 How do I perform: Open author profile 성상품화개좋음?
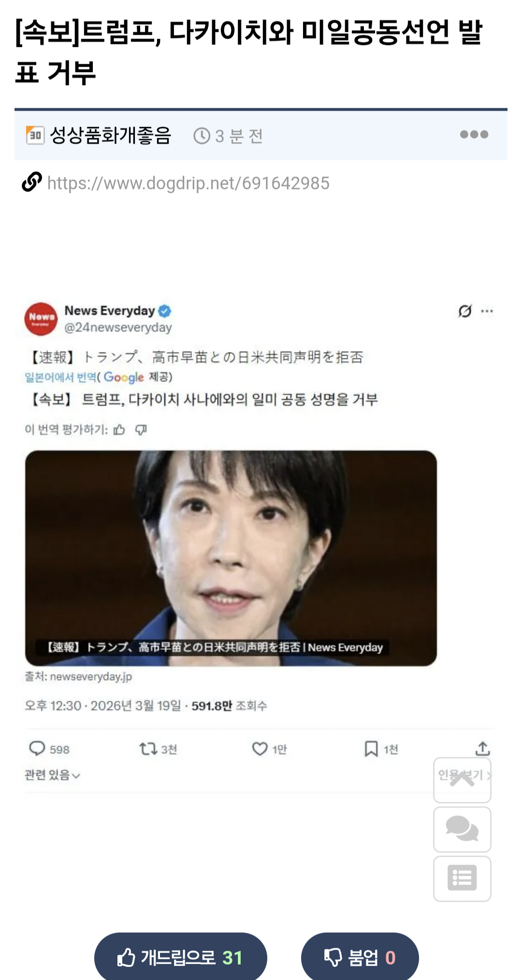coord(111,135)
